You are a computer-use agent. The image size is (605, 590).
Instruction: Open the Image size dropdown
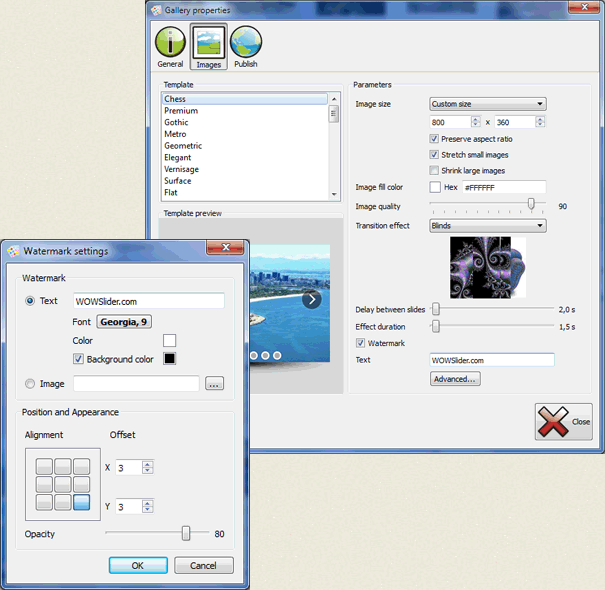coord(488,104)
